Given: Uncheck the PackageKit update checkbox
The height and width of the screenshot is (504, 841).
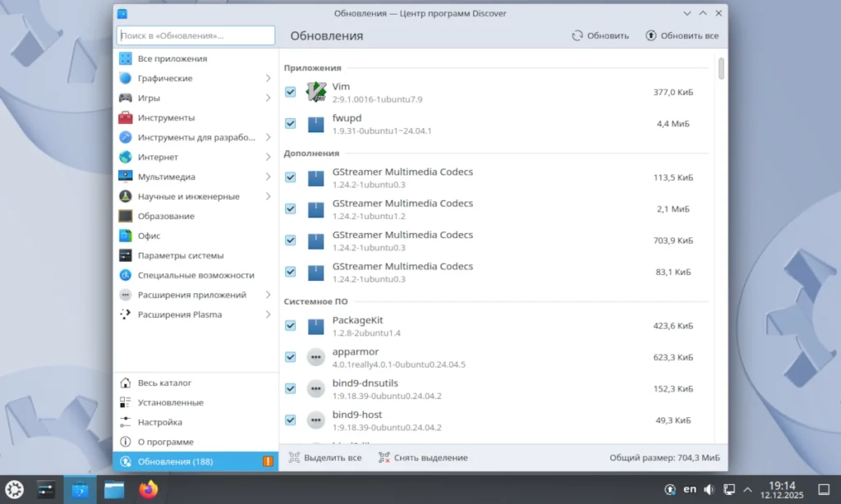Looking at the screenshot, I should point(290,326).
